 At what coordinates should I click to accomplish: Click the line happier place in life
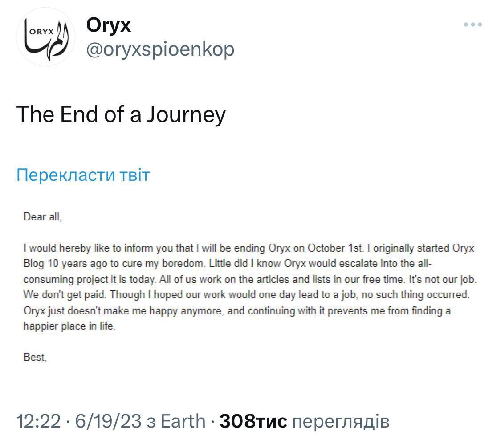click(69, 326)
